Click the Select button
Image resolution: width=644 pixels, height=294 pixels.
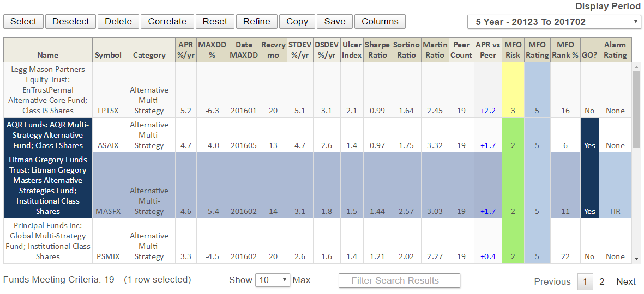[23, 21]
